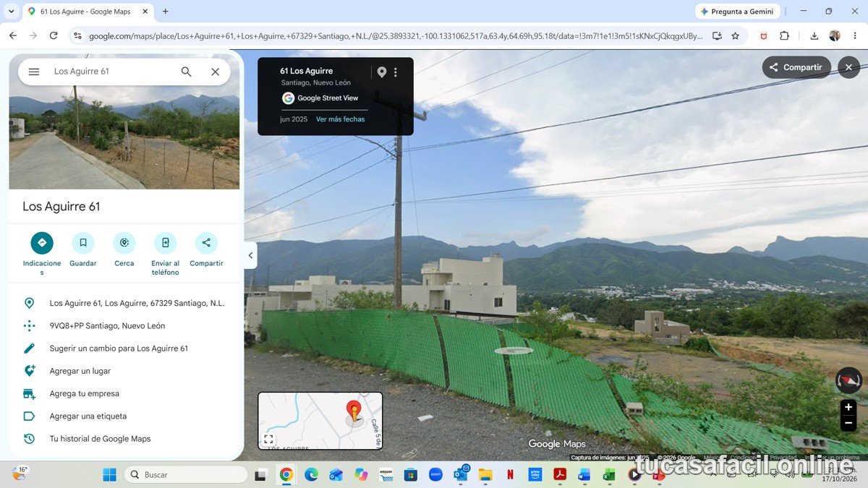Viewport: 868px width, 488px height.
Task: Open the place photo thumbnail
Action: 124,137
